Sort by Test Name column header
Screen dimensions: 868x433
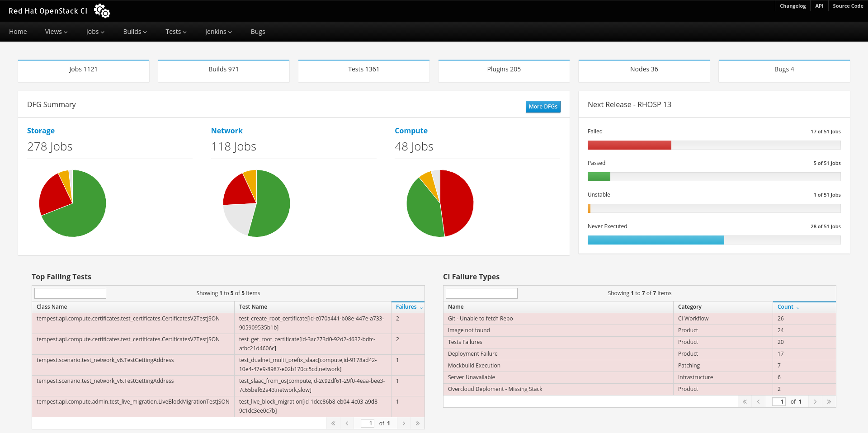[x=312, y=307]
